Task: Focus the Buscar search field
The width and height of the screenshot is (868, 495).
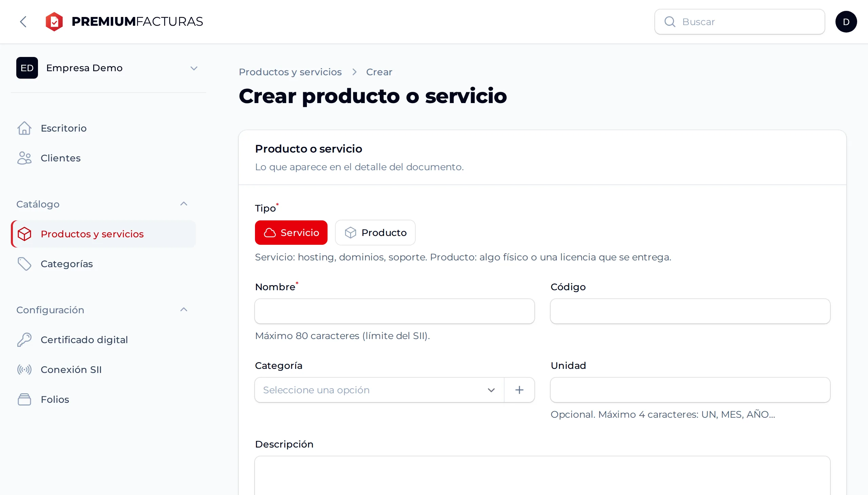Action: [x=739, y=22]
